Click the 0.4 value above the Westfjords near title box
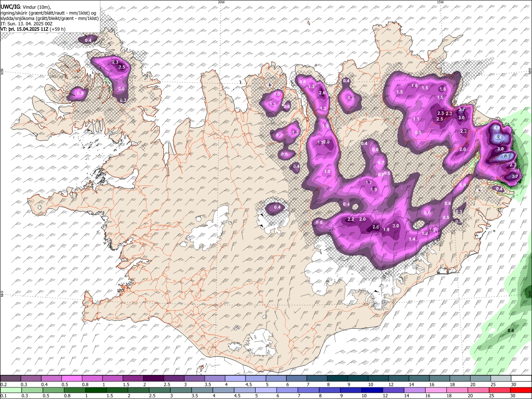 click(x=88, y=40)
